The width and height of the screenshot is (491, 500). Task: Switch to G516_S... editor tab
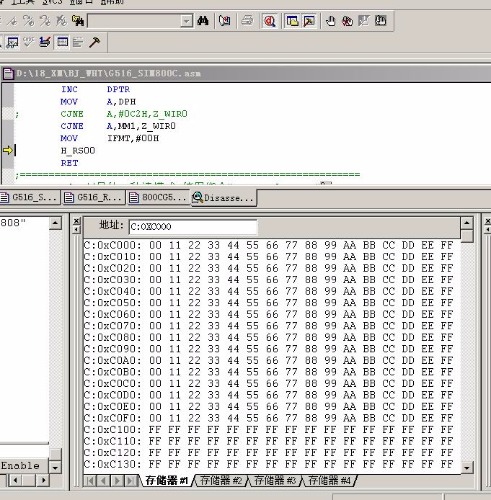[x=30, y=197]
